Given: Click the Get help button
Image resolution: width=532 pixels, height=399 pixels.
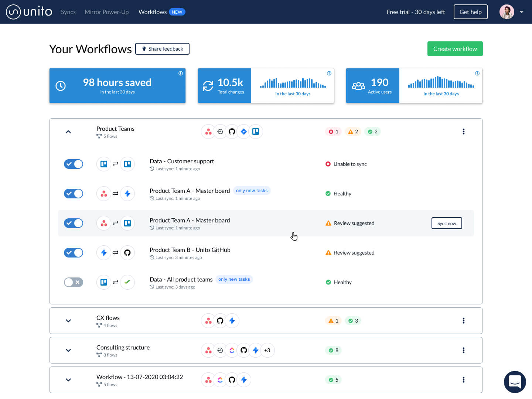Looking at the screenshot, I should tap(470, 12).
